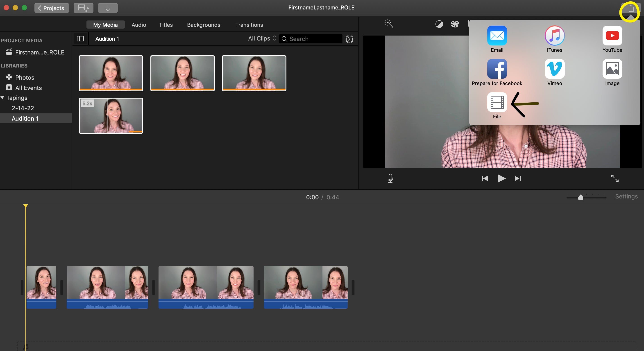Click the Audition 1 browser title

click(x=107, y=39)
